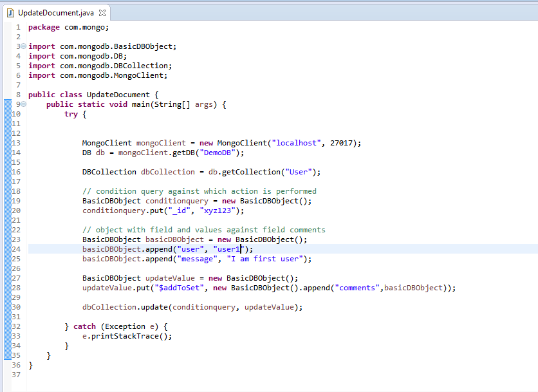Click the "user1" string on line 24
The width and height of the screenshot is (538, 392).
[228, 249]
